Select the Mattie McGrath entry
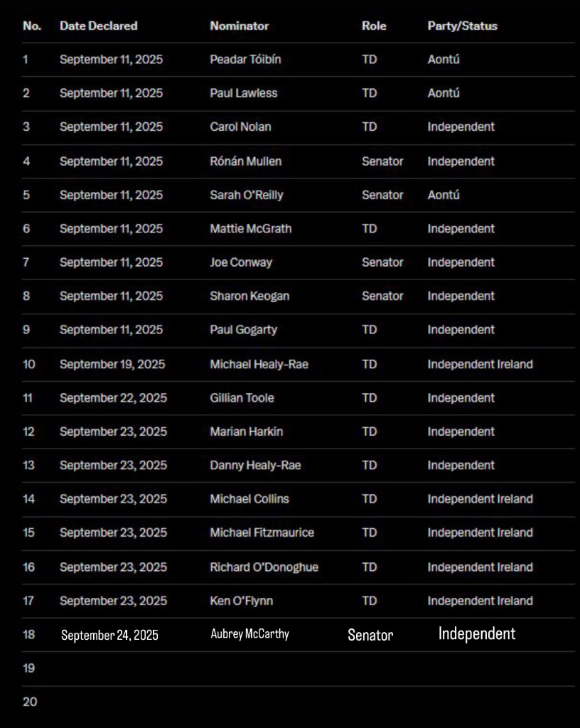The width and height of the screenshot is (580, 728). point(251,228)
